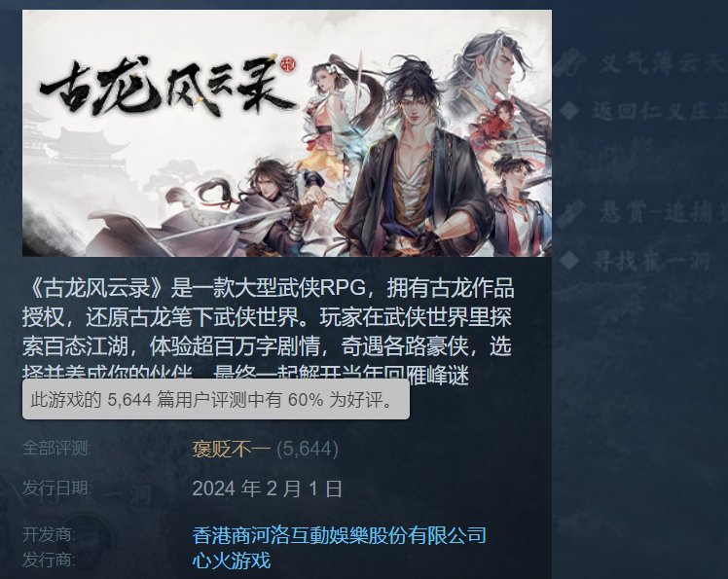Screen dimensions: 728x579
Task: Click the diamond marker beside 寻找崔一洞
Action: coord(569,260)
